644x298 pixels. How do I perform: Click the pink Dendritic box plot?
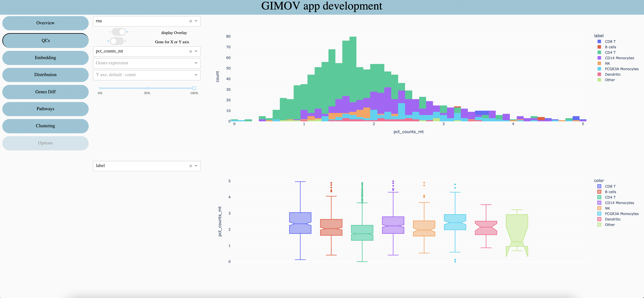coord(486,228)
